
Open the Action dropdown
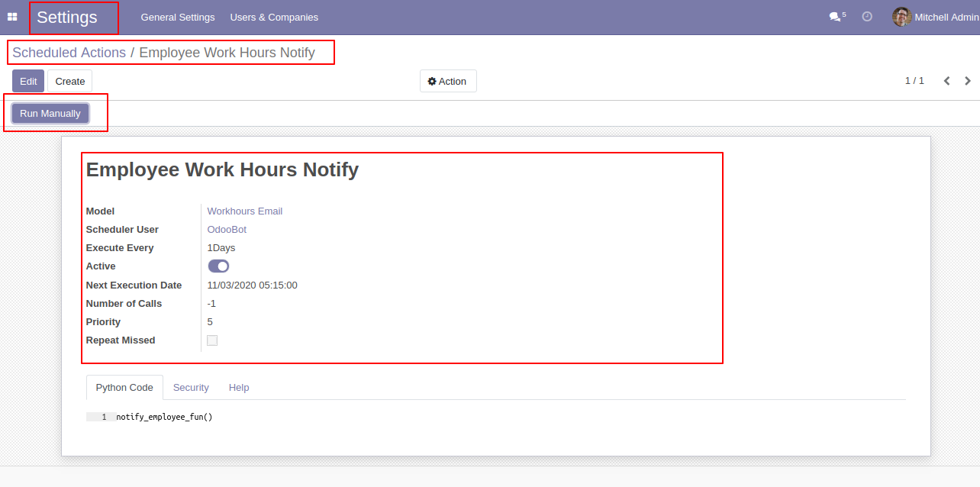(448, 81)
